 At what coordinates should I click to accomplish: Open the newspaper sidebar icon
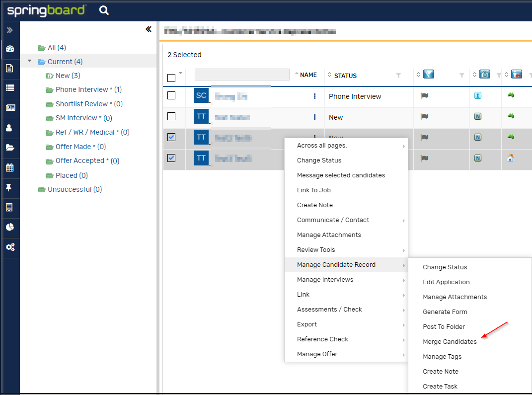[10, 108]
